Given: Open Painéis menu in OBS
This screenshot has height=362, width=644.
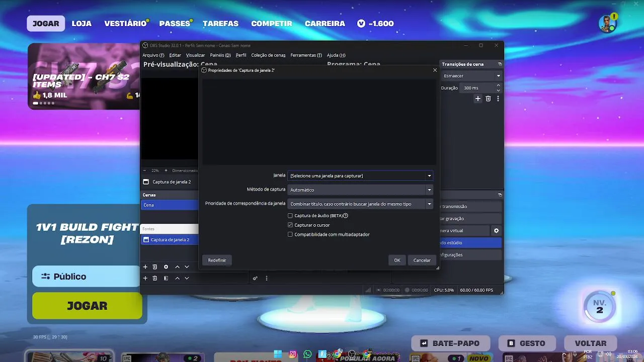Looking at the screenshot, I should (x=220, y=55).
